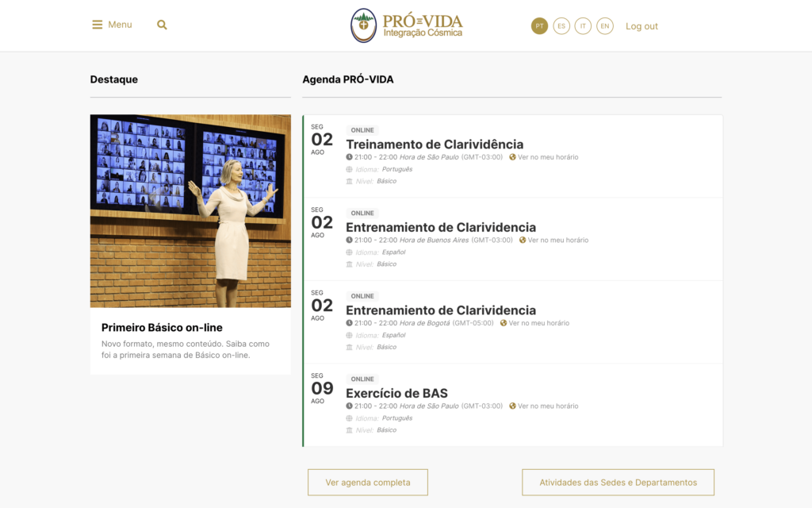The height and width of the screenshot is (508, 812).
Task: Click Nível building icon in Treinamento row
Action: click(349, 182)
